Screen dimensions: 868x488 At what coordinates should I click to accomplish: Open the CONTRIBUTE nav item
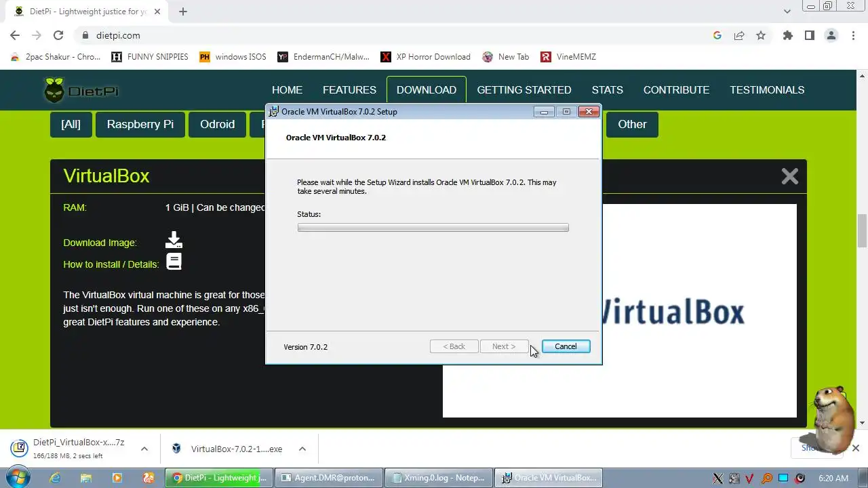(676, 90)
